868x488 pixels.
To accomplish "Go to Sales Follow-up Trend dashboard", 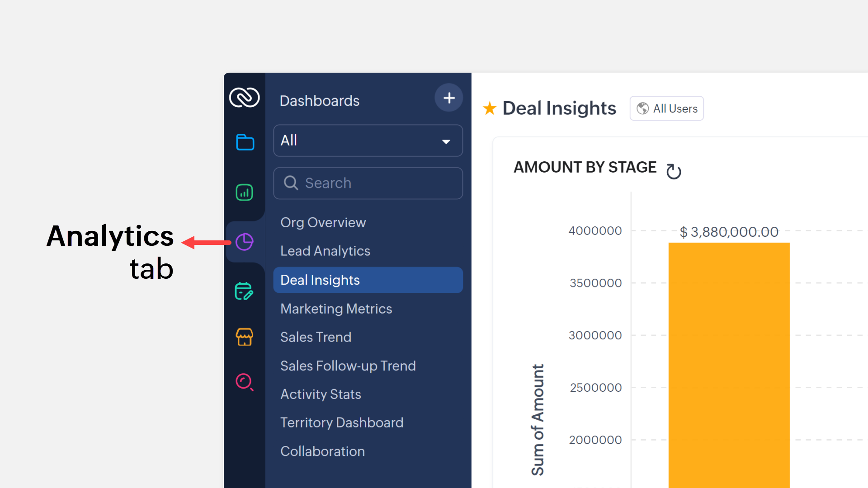I will click(348, 366).
